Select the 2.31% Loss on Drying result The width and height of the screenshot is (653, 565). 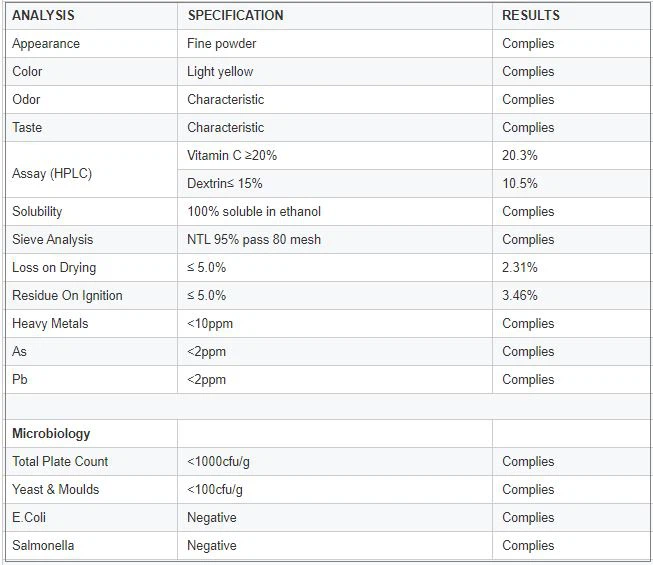[x=520, y=268]
